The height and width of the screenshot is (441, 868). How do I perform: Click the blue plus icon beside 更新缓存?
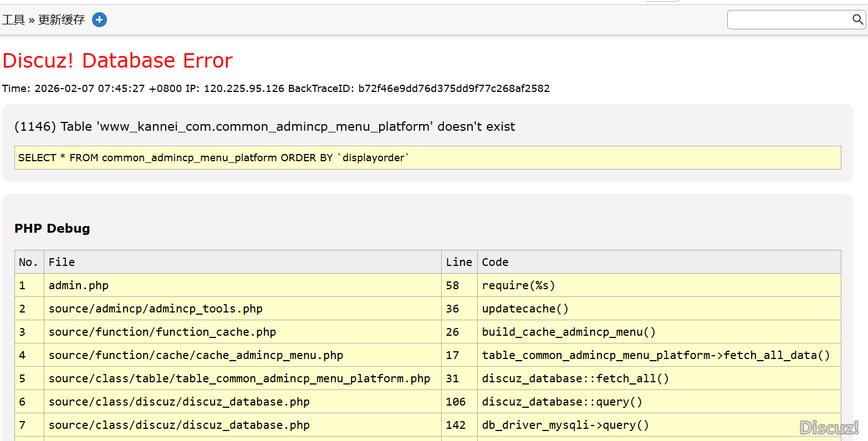pos(99,20)
